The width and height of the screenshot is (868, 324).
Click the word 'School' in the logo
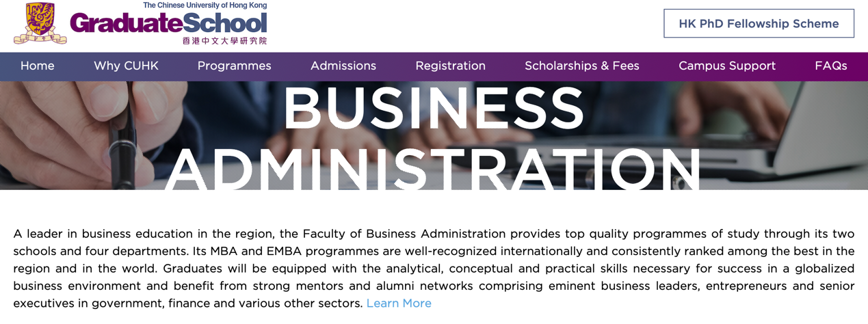(x=225, y=23)
